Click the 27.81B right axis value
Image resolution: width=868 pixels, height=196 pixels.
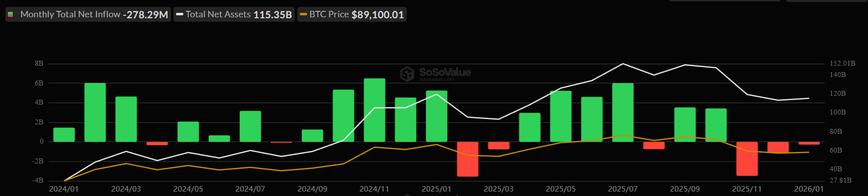pos(841,180)
